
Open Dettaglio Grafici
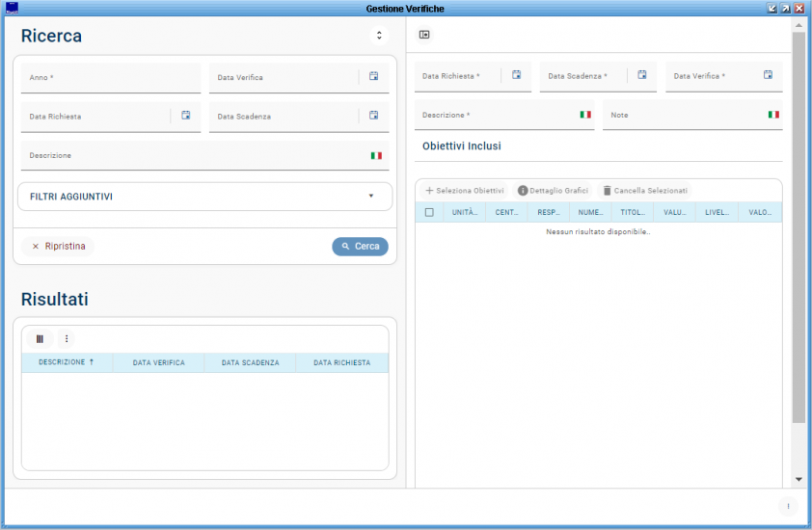tap(554, 191)
